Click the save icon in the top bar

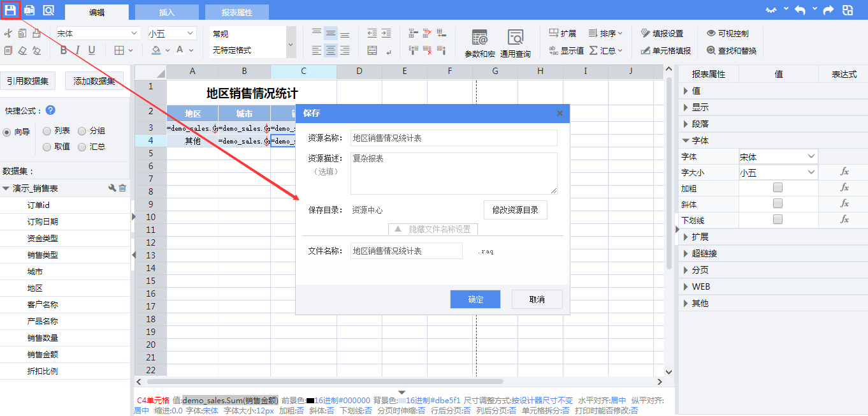[11, 10]
